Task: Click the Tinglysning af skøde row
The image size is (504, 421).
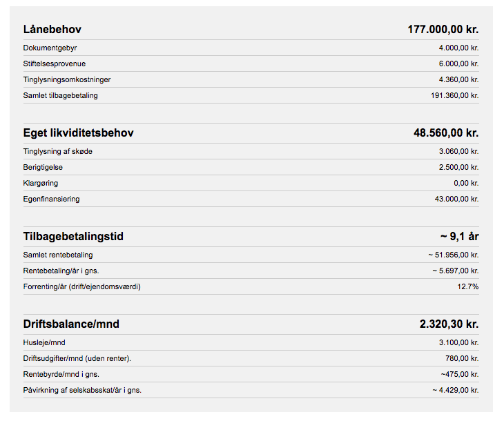Action: coord(251,151)
